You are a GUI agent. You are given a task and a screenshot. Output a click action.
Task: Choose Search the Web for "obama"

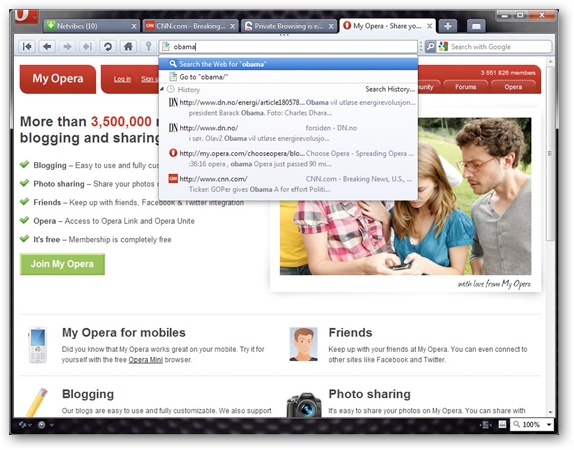[288, 64]
